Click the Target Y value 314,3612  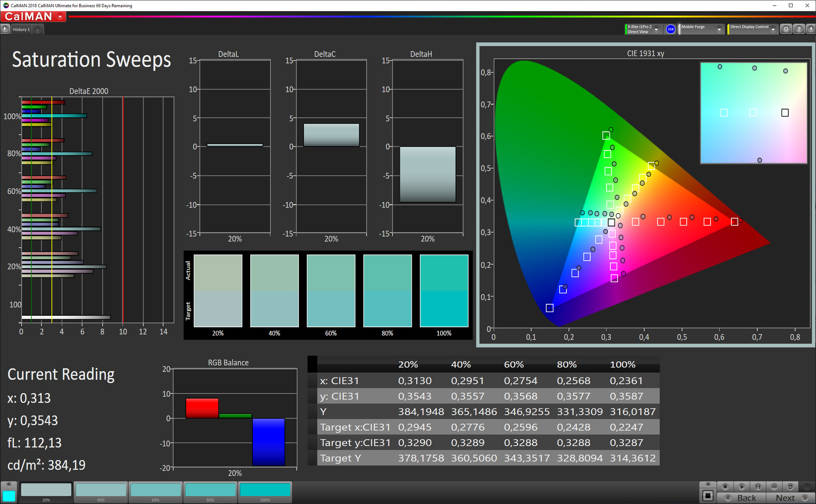pos(633,458)
